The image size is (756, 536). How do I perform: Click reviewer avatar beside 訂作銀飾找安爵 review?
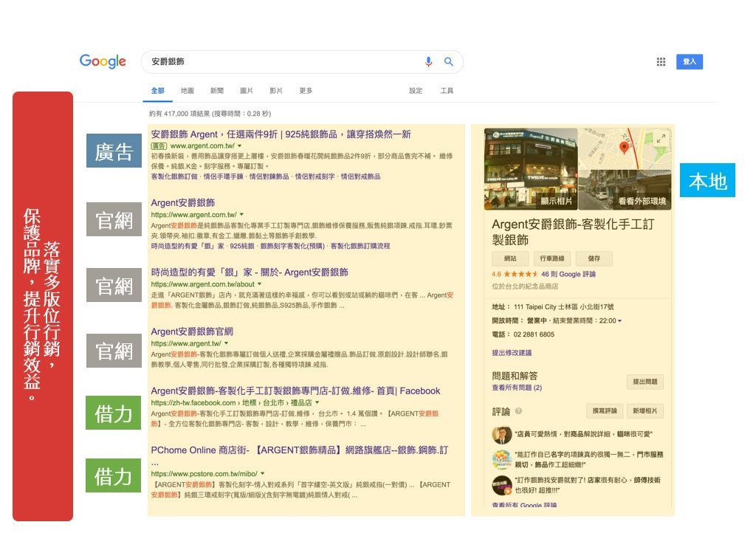pyautogui.click(x=501, y=485)
